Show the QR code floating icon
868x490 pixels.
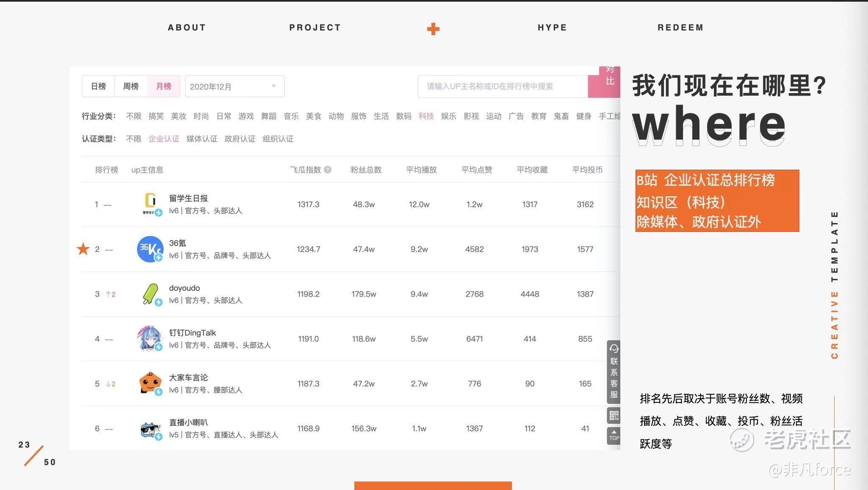tap(614, 416)
